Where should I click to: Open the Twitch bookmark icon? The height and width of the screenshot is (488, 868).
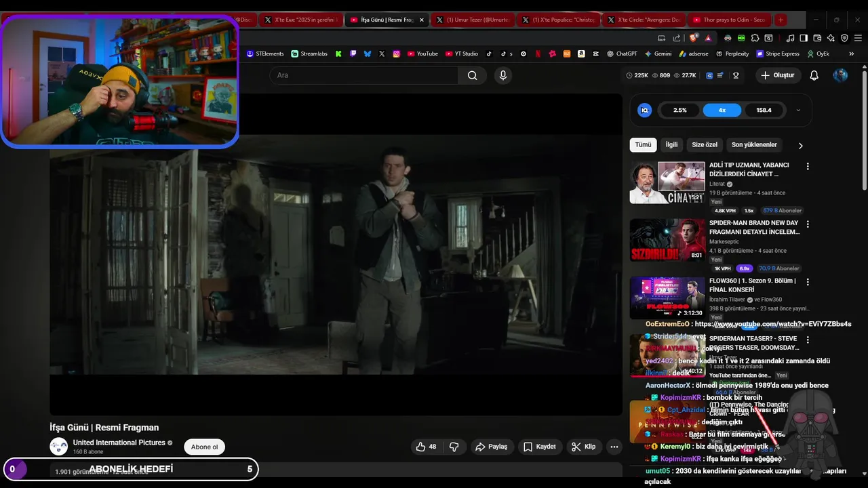point(353,54)
